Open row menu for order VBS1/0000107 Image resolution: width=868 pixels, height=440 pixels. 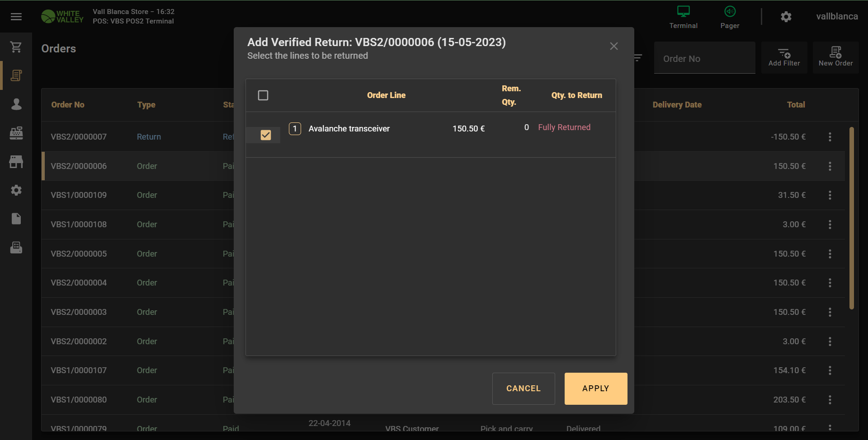click(x=830, y=370)
